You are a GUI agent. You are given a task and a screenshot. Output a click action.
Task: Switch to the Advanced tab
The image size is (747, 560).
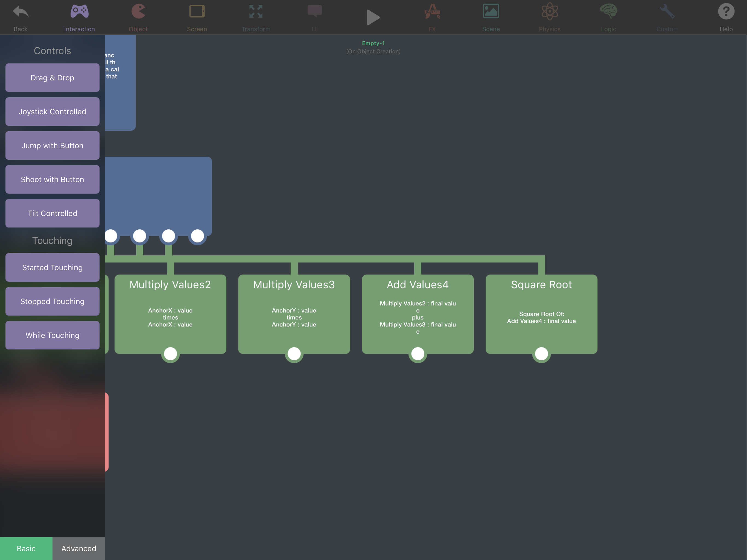(x=79, y=548)
